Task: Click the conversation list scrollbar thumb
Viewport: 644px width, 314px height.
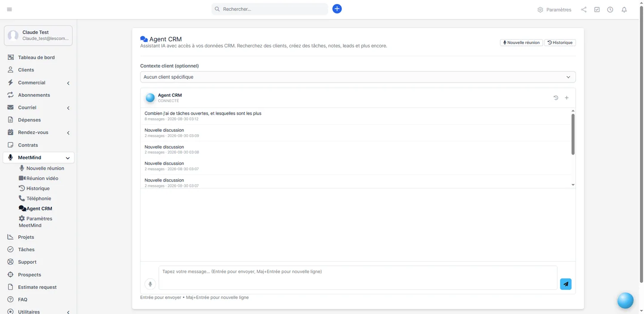Action: [x=573, y=134]
